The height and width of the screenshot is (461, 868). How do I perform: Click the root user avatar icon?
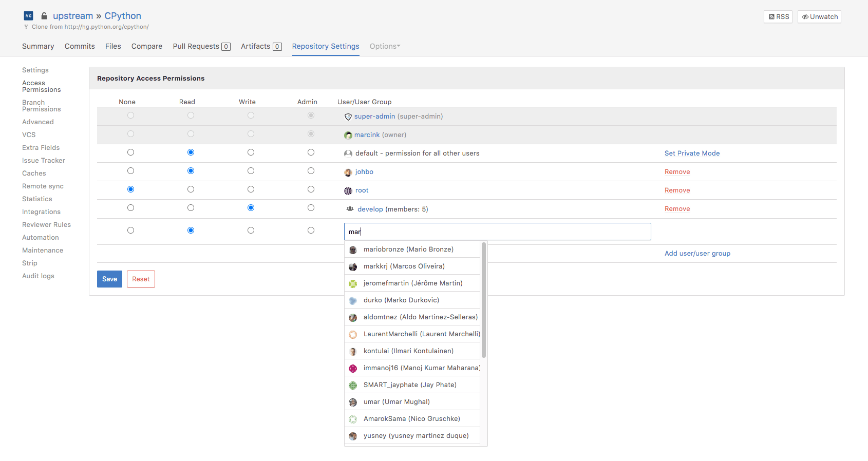[348, 191]
